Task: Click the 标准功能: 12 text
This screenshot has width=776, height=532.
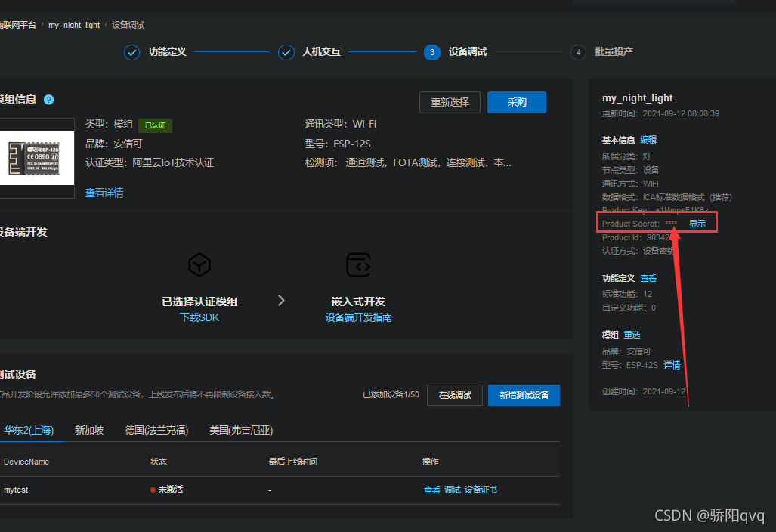Action: pyautogui.click(x=626, y=295)
